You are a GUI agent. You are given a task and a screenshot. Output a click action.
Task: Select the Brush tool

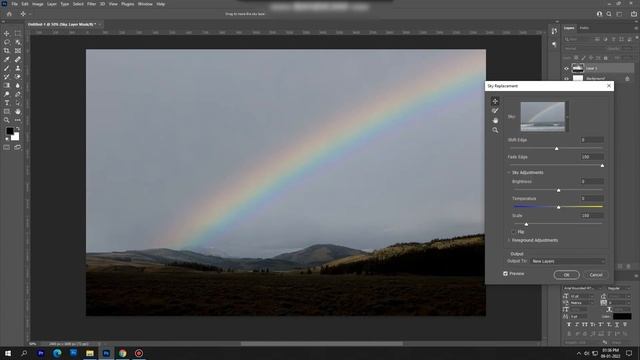[x=7, y=68]
